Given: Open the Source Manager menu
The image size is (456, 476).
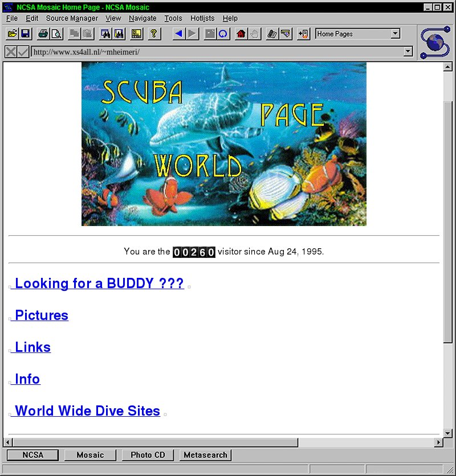Looking at the screenshot, I should click(x=72, y=18).
